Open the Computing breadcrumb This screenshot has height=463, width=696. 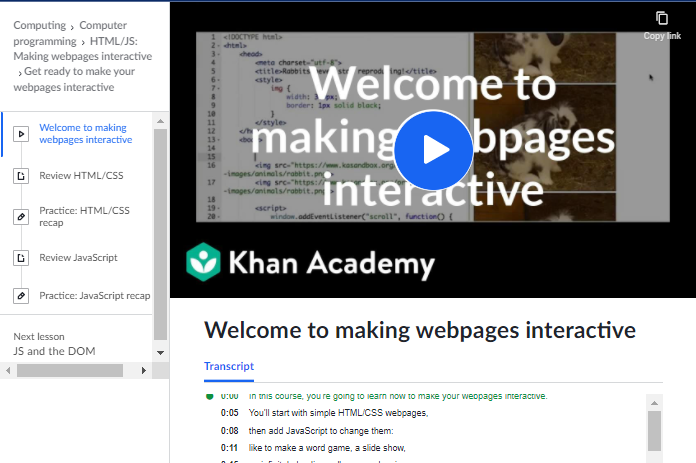pos(40,25)
